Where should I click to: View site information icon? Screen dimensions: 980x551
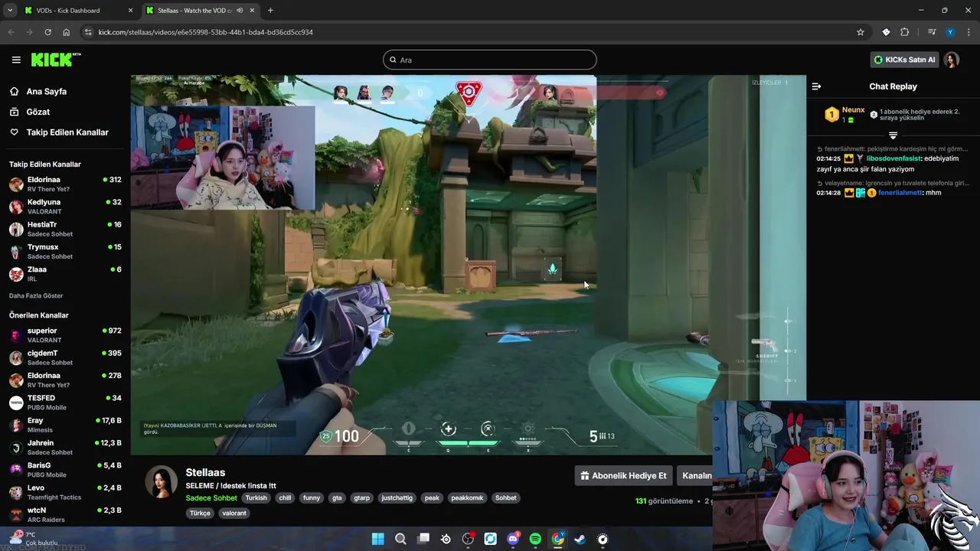coord(88,32)
